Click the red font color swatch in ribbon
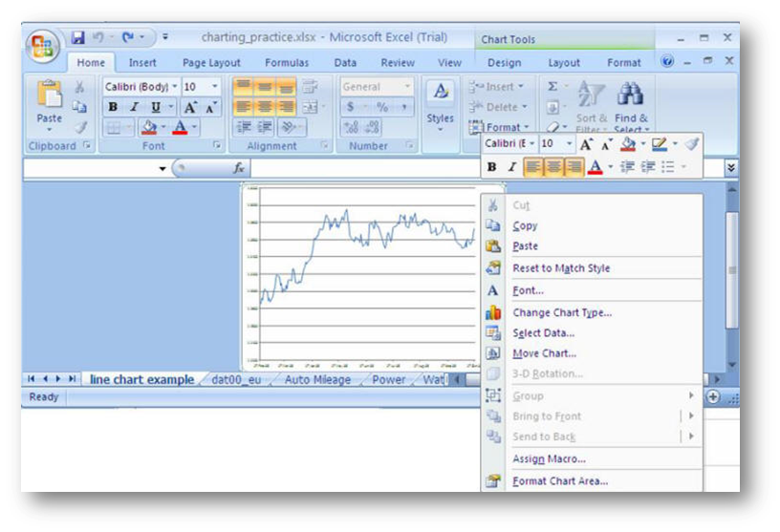Image resolution: width=780 pixels, height=532 pixels. (180, 127)
